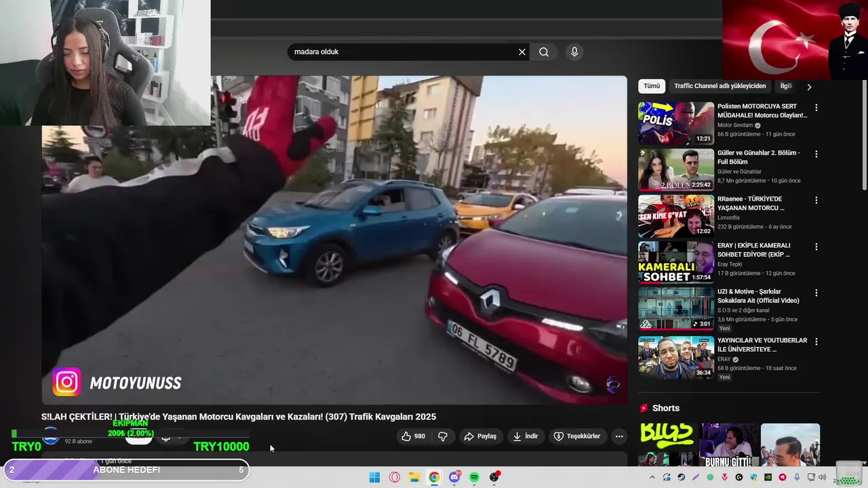Click the Windows Security shield tray icon
This screenshot has height=488, width=868.
(753, 477)
